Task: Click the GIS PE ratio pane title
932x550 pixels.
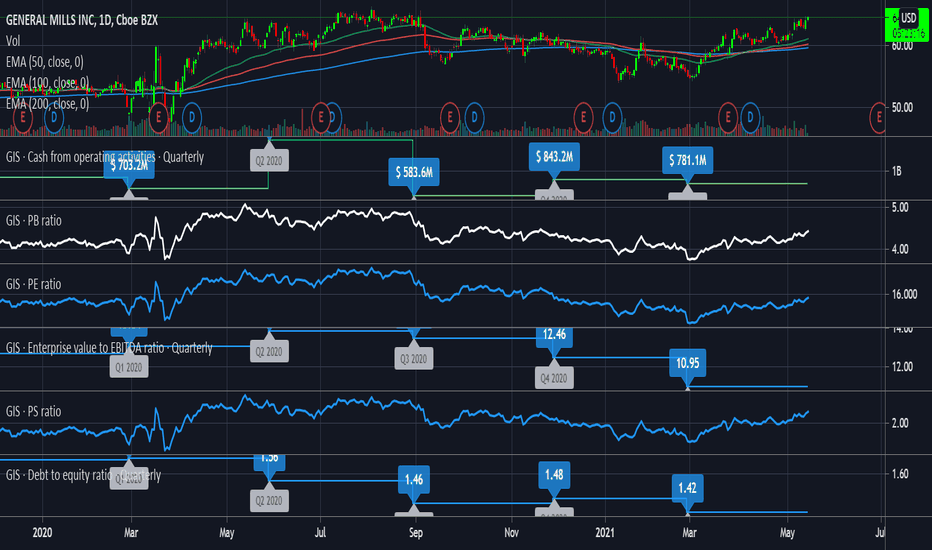Action: [x=33, y=284]
